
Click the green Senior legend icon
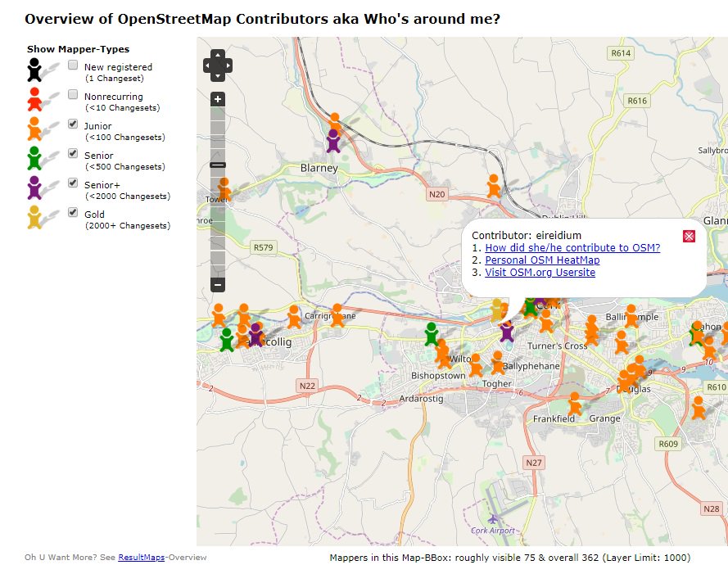tap(34, 158)
